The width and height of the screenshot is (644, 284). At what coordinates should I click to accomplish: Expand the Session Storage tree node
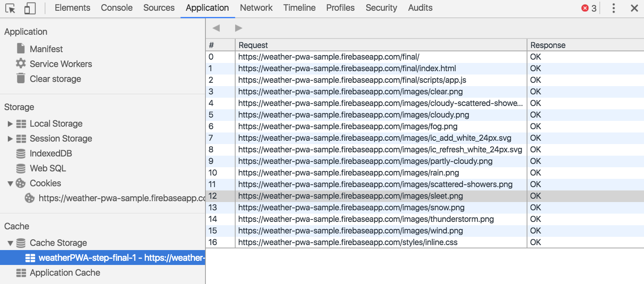pos(10,138)
